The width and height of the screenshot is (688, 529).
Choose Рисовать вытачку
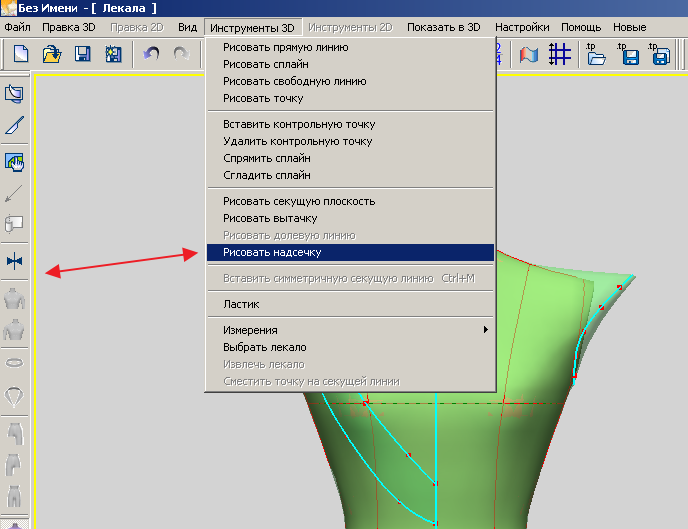[350, 218]
